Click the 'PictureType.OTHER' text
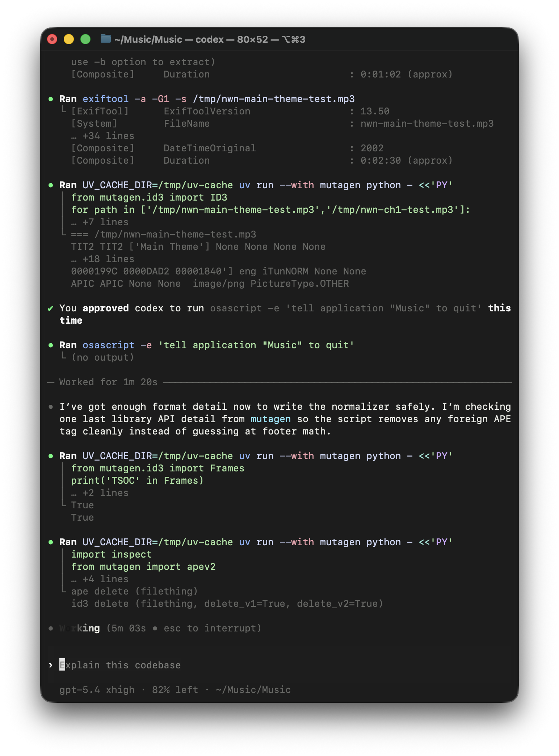Viewport: 559px width, 756px height. (300, 284)
